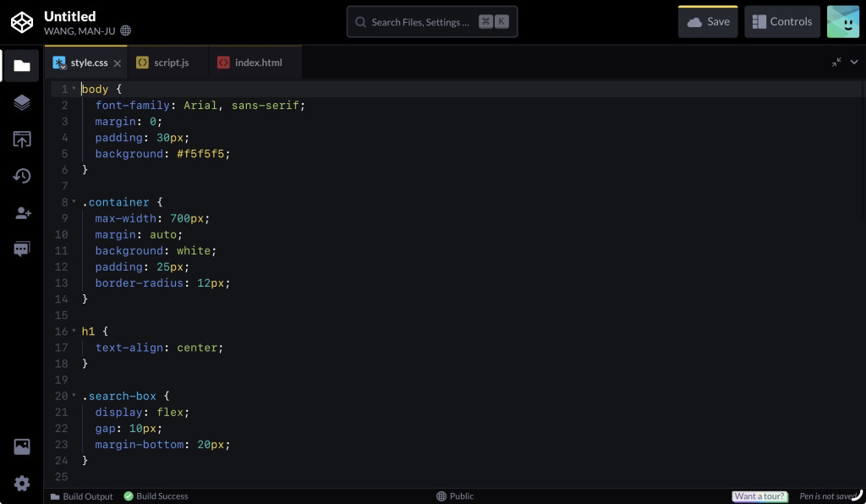Click the script.js file type icon
Viewport: 866px width, 504px height.
[x=142, y=63]
